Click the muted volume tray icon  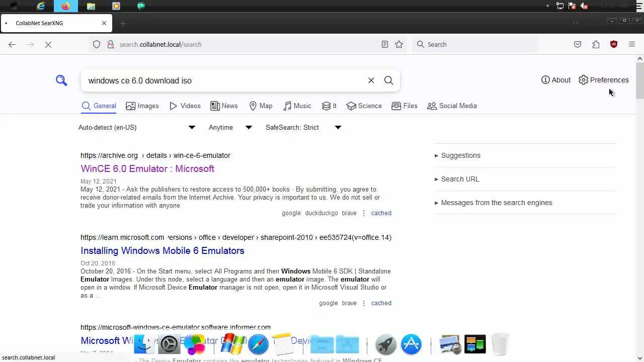coord(584,6)
